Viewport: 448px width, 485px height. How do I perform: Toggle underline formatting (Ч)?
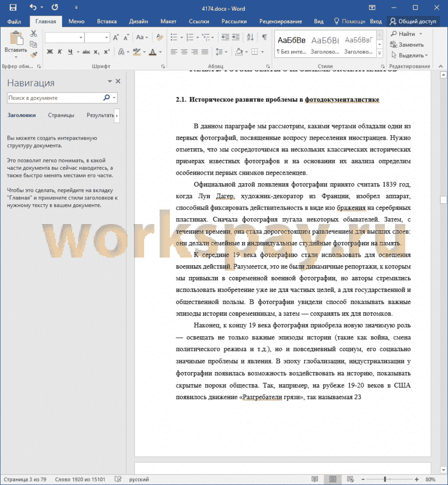70,52
